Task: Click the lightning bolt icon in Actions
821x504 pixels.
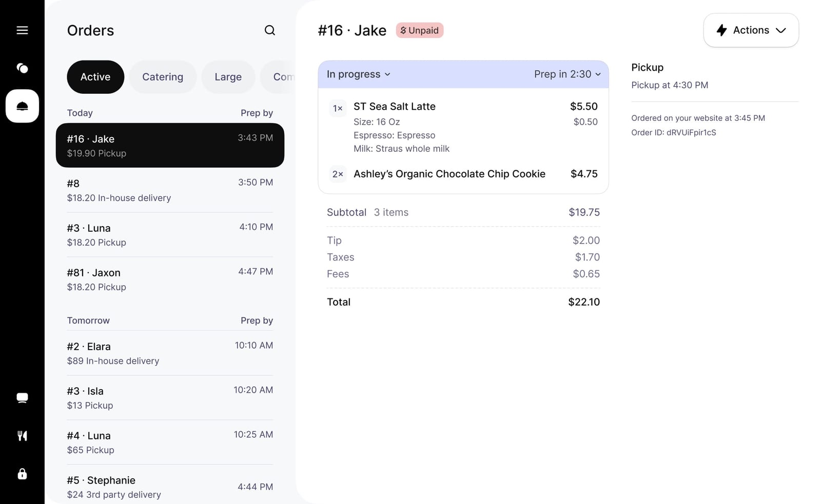Action: point(721,30)
